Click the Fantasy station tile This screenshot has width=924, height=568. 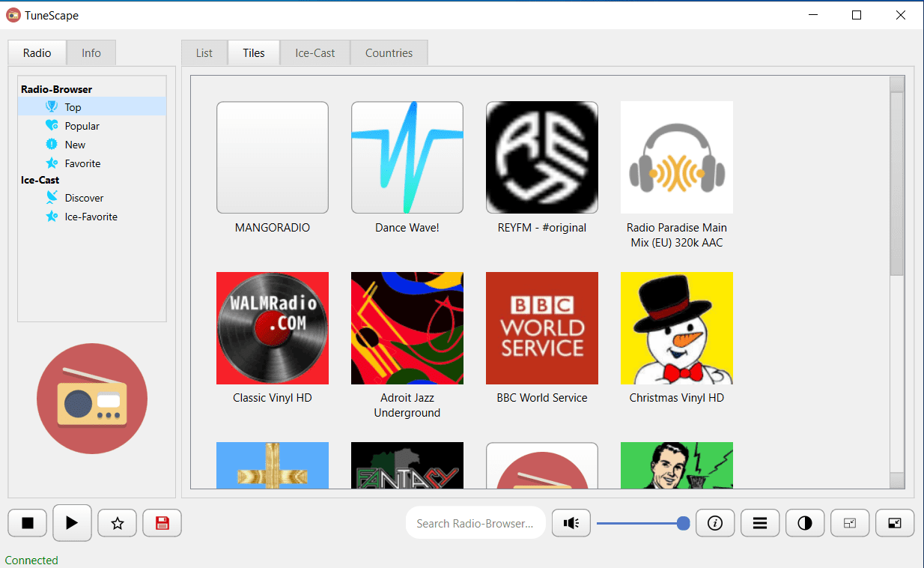407,465
